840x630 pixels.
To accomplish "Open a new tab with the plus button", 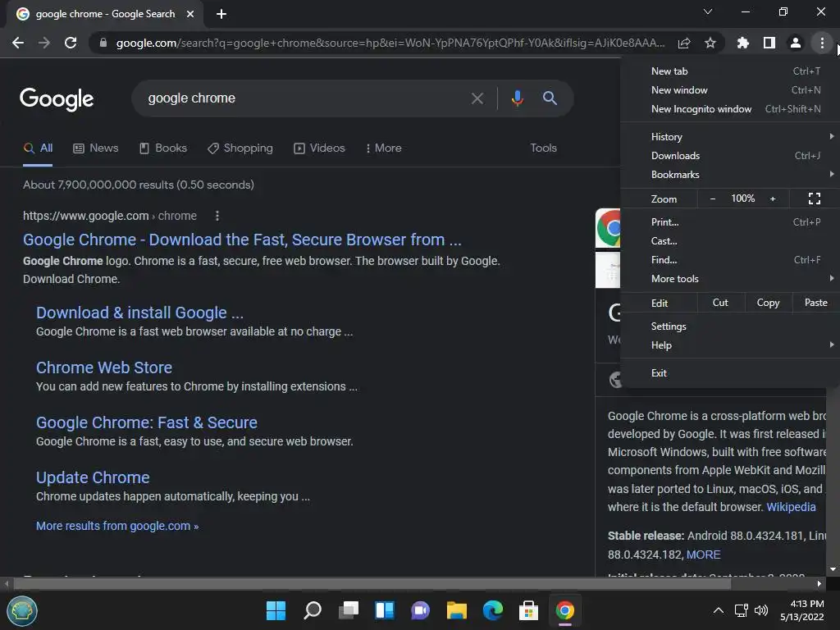I will [x=221, y=14].
